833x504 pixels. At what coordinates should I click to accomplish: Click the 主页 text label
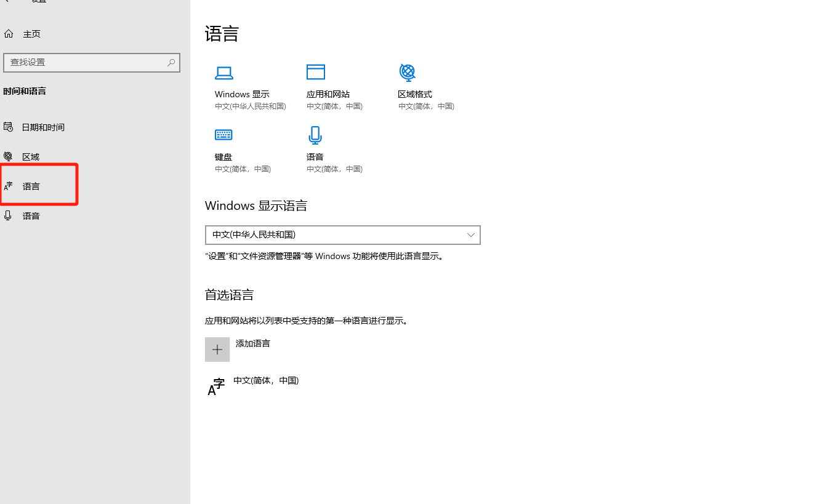[x=32, y=34]
